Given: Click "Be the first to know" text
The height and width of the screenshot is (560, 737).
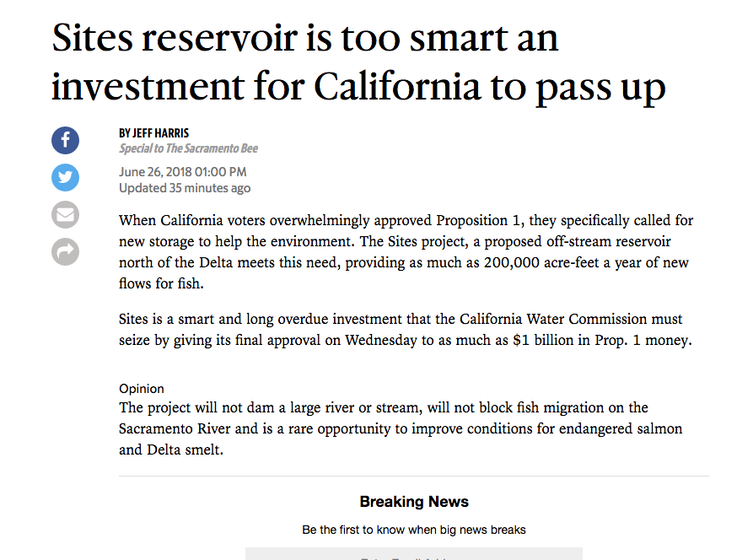Looking at the screenshot, I should pos(414,530).
